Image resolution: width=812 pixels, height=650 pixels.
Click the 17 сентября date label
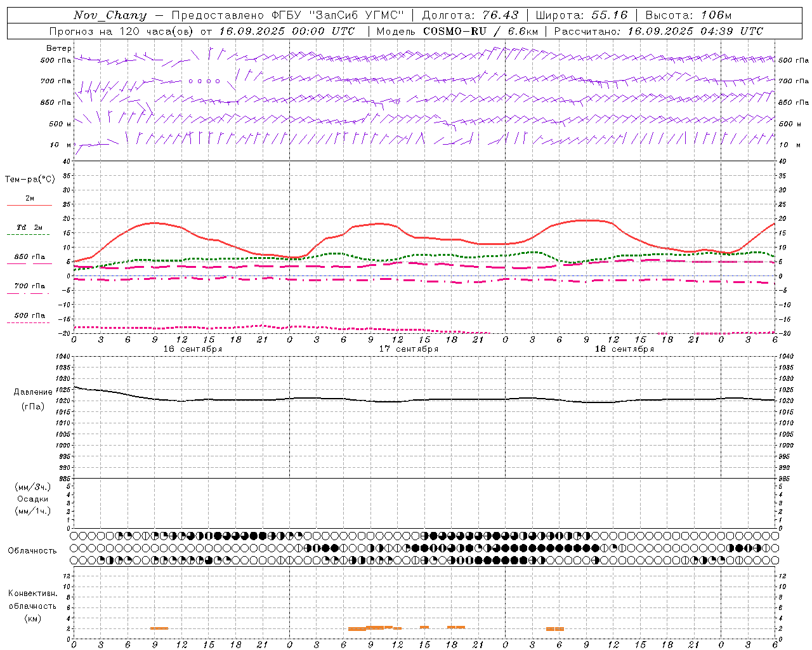click(x=409, y=349)
